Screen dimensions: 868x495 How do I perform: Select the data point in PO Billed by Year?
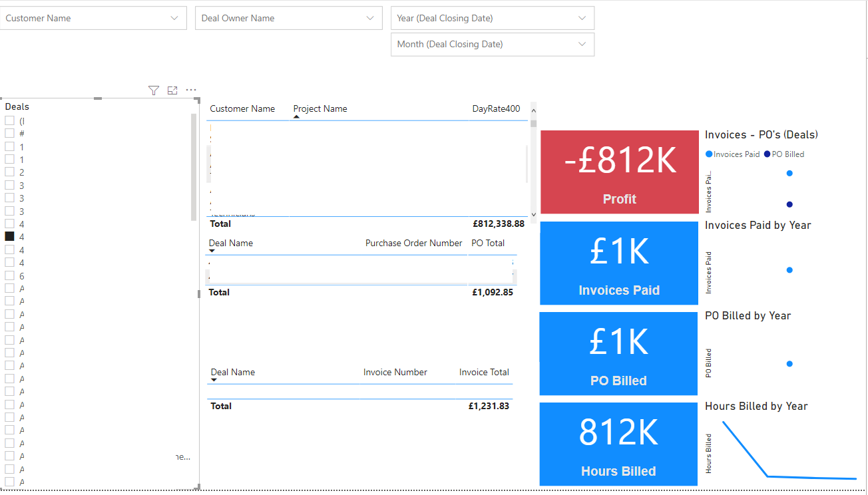(x=789, y=364)
